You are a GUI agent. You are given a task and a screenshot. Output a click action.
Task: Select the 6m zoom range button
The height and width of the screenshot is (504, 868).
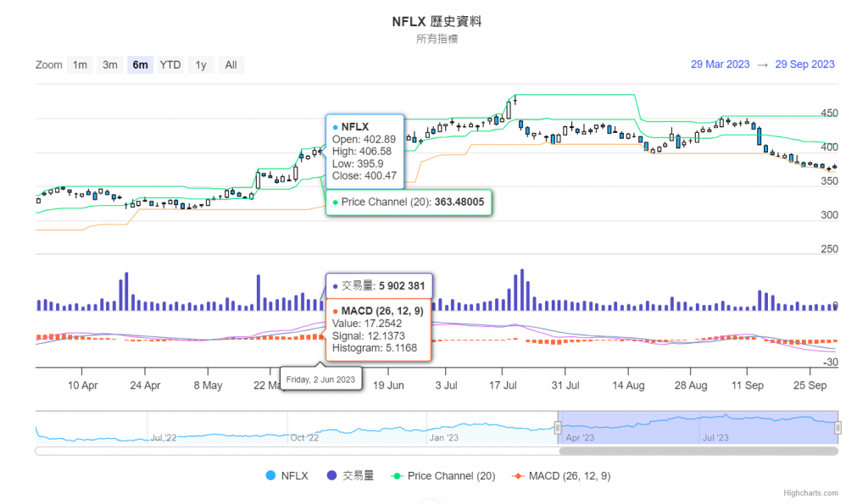pyautogui.click(x=140, y=64)
